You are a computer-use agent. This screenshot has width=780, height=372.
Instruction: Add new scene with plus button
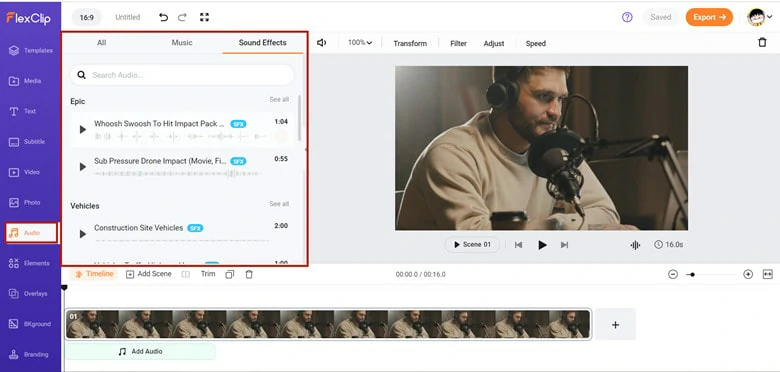[615, 324]
